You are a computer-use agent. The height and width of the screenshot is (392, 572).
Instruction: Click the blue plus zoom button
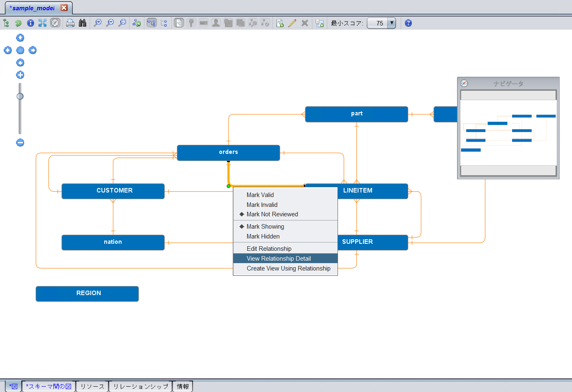click(20, 75)
